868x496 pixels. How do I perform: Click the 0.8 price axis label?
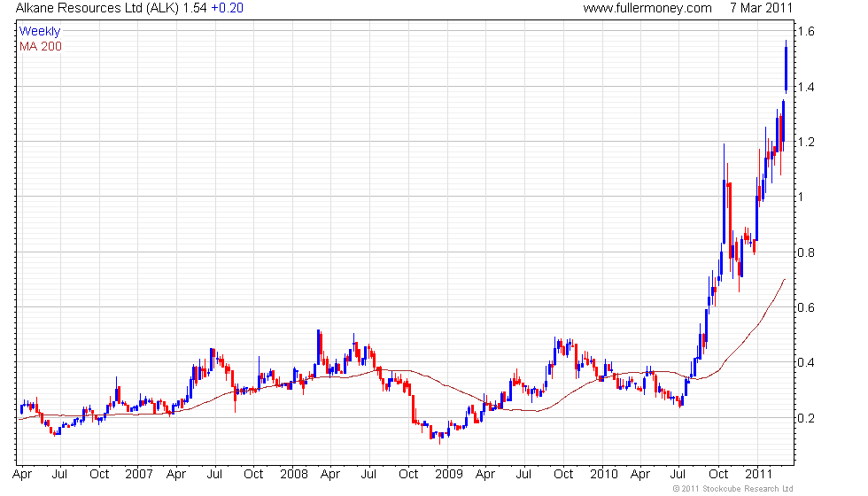tap(806, 252)
